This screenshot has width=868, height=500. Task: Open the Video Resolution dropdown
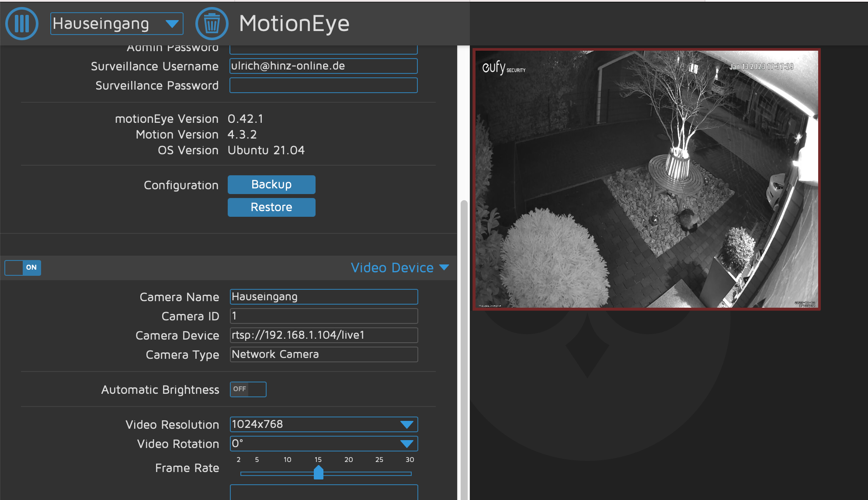point(324,424)
